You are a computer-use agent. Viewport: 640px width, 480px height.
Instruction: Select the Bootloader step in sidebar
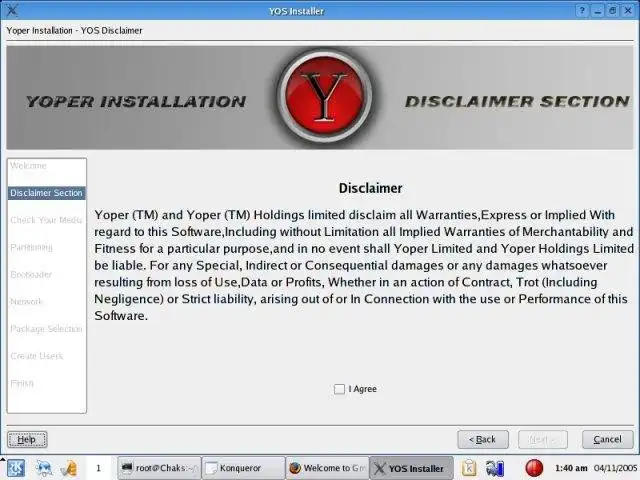tap(31, 275)
